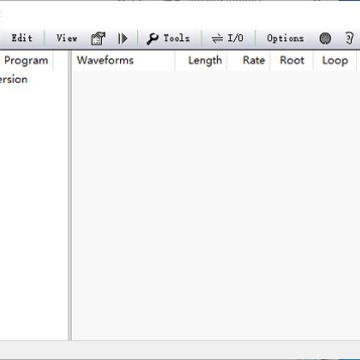The width and height of the screenshot is (360, 360).
Task: Sort by the Loop column header
Action: click(x=335, y=61)
